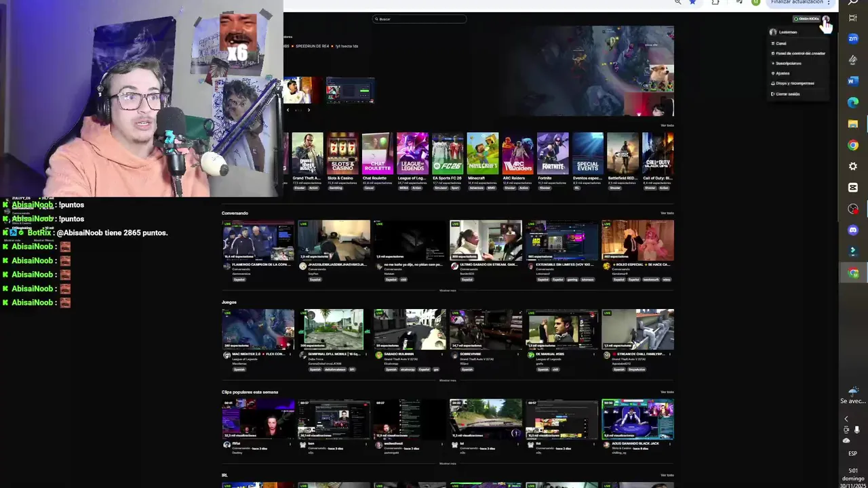Image resolution: width=868 pixels, height=488 pixels.
Task: Open the taskbar clock and date
Action: pyautogui.click(x=852, y=478)
